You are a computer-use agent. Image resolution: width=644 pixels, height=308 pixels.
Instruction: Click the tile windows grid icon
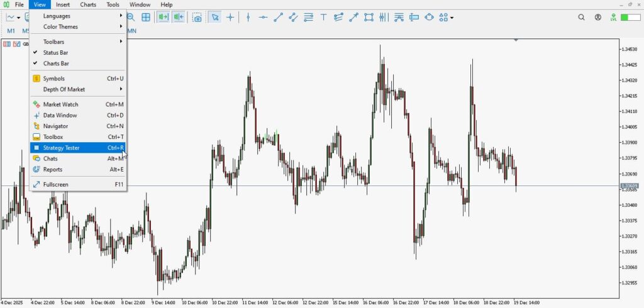[x=146, y=18]
